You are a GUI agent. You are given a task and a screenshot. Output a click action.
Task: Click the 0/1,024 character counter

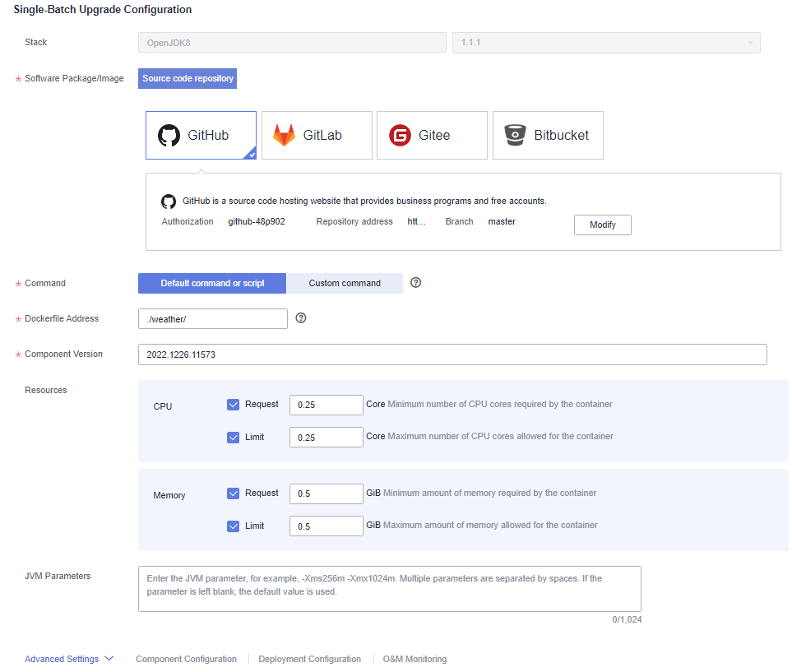627,619
